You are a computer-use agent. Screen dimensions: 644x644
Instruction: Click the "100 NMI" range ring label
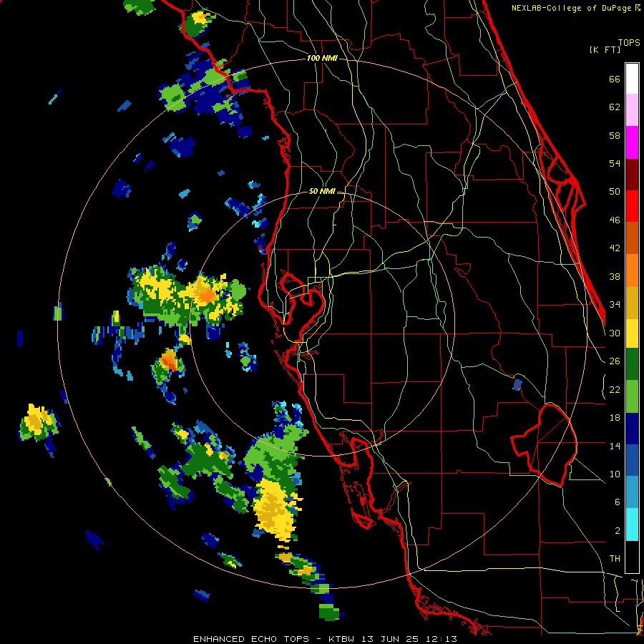click(x=322, y=59)
